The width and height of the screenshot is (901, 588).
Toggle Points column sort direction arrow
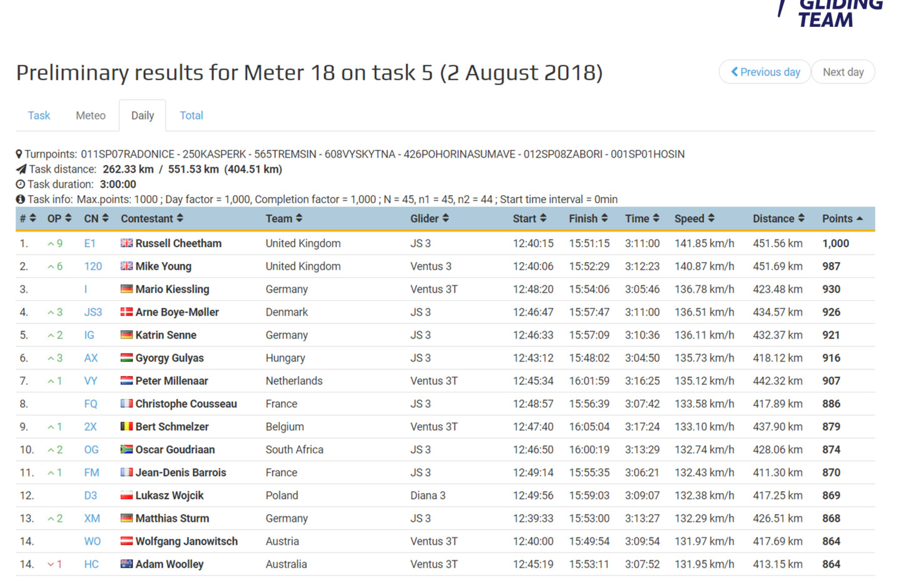pyautogui.click(x=860, y=218)
